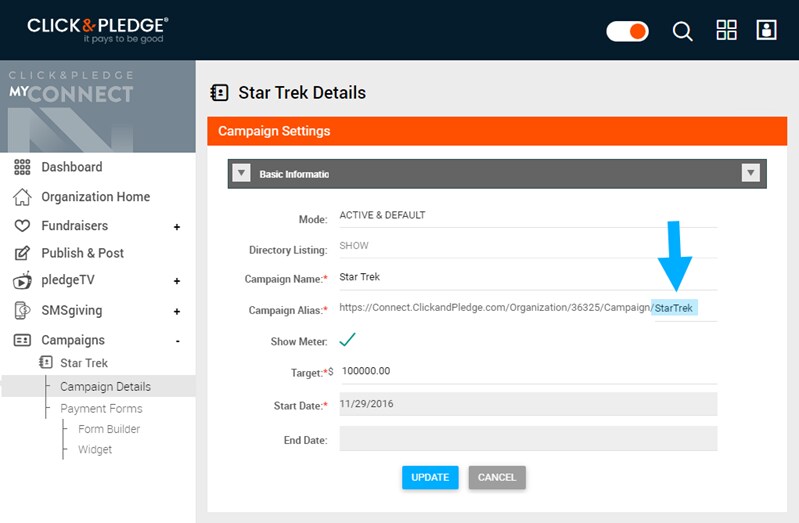Viewport: 799px width, 523px height.
Task: Collapse Basic Information with left arrow
Action: 241,173
